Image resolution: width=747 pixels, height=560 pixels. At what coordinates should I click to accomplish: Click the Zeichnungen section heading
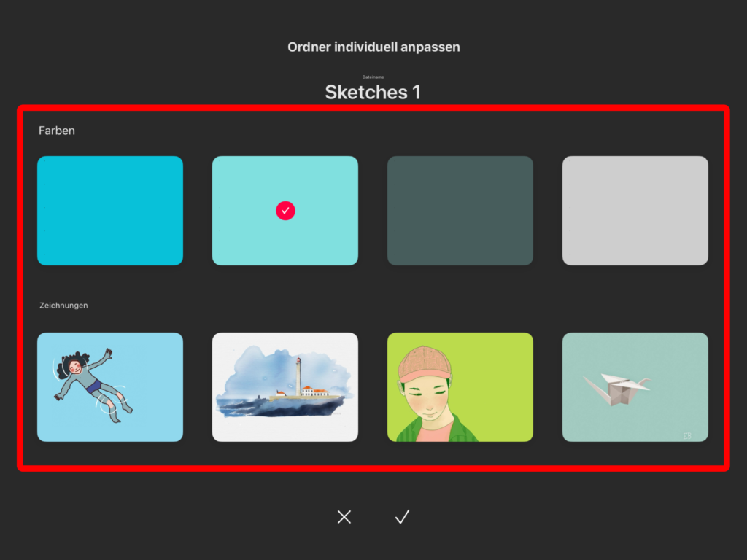click(63, 306)
